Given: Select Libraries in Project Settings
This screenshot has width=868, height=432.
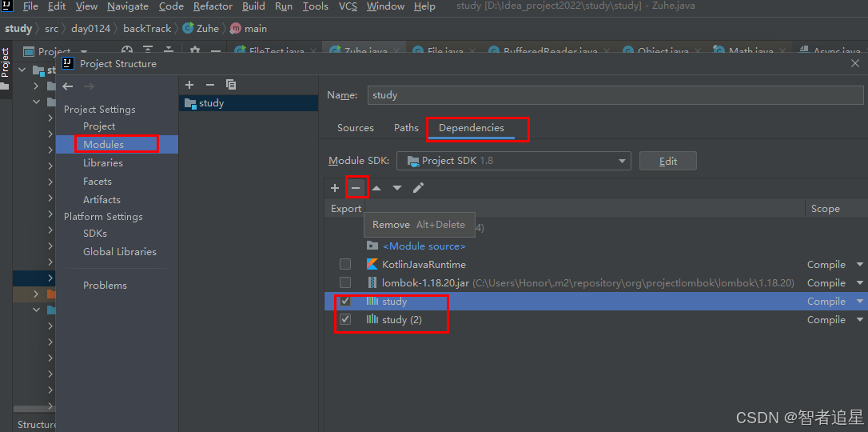Looking at the screenshot, I should pyautogui.click(x=103, y=163).
